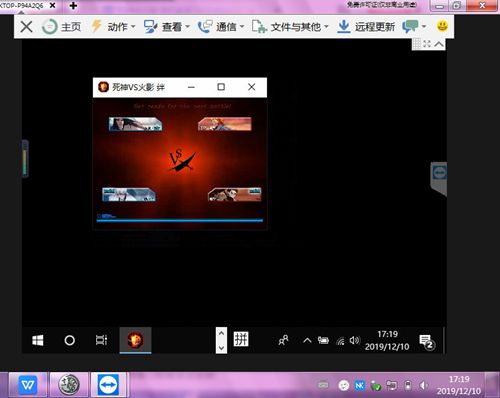Open the local network tray icon
Screen dimensions: 500x398
click(x=392, y=386)
